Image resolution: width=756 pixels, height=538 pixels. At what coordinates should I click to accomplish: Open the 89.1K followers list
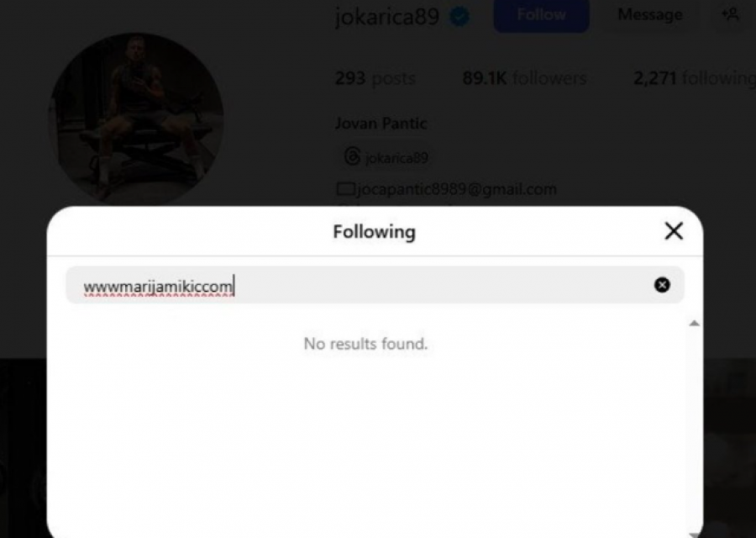tap(524, 78)
